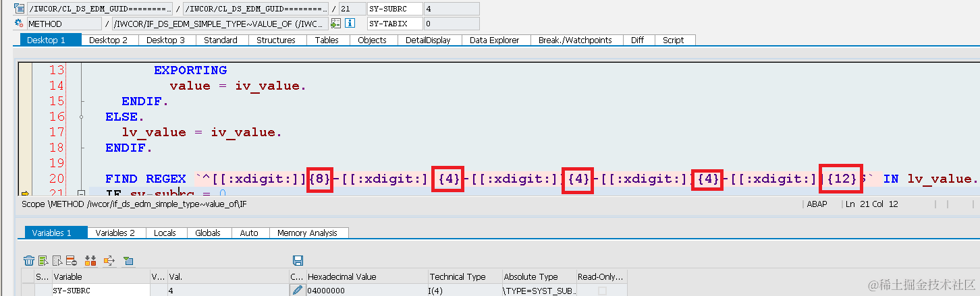Switch to the Desktop 2 tab
This screenshot has height=296, width=980.
pyautogui.click(x=109, y=40)
